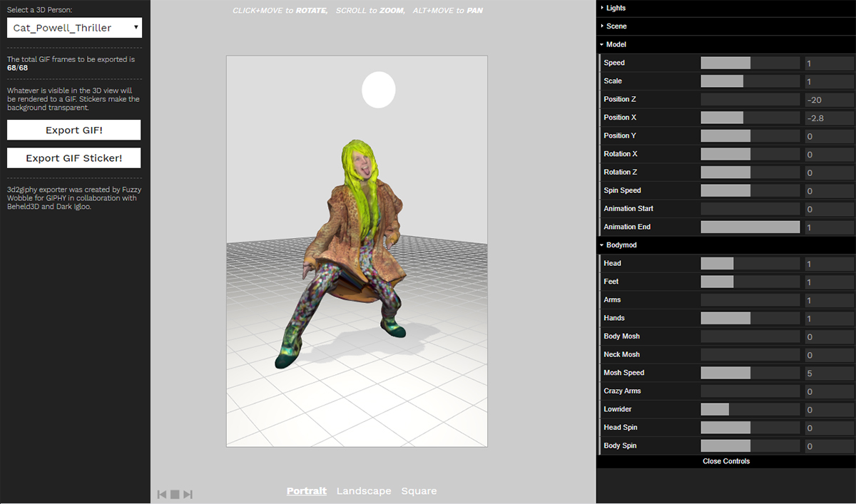This screenshot has width=856, height=504.
Task: Click the next frame playback icon
Action: tap(188, 494)
